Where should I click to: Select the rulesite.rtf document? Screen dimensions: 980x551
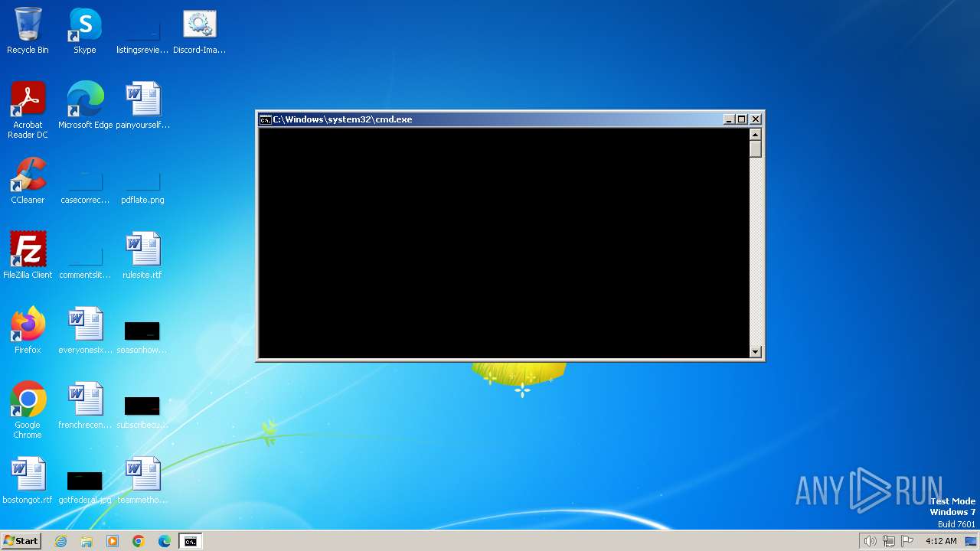pyautogui.click(x=142, y=256)
